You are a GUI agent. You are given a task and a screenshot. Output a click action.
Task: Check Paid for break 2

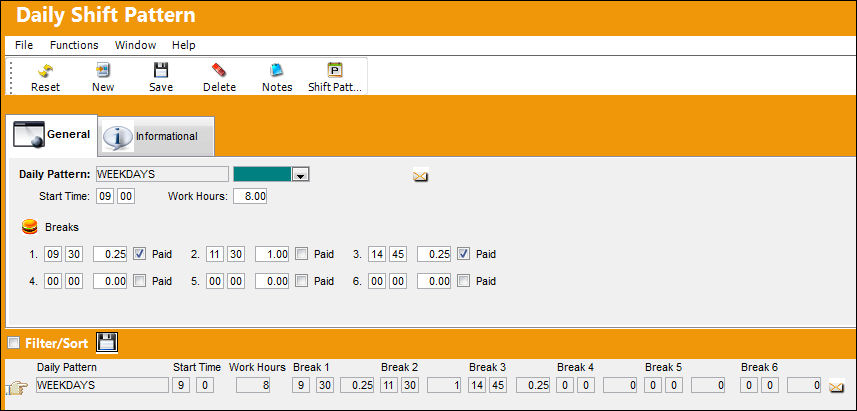[301, 254]
